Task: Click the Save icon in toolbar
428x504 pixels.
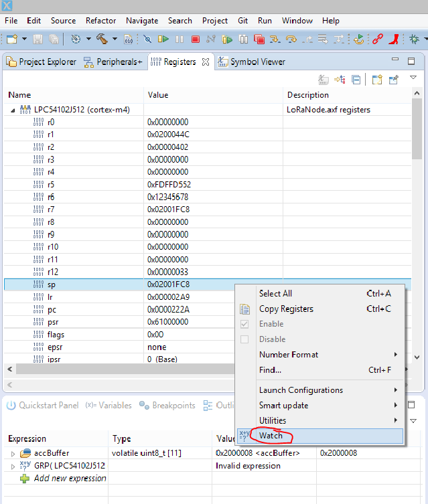Action: pos(38,39)
